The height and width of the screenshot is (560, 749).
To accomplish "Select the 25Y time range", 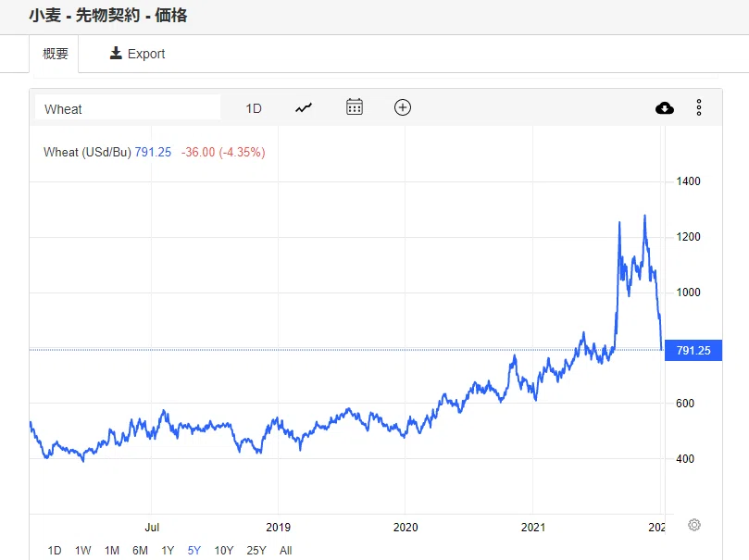I will [256, 551].
